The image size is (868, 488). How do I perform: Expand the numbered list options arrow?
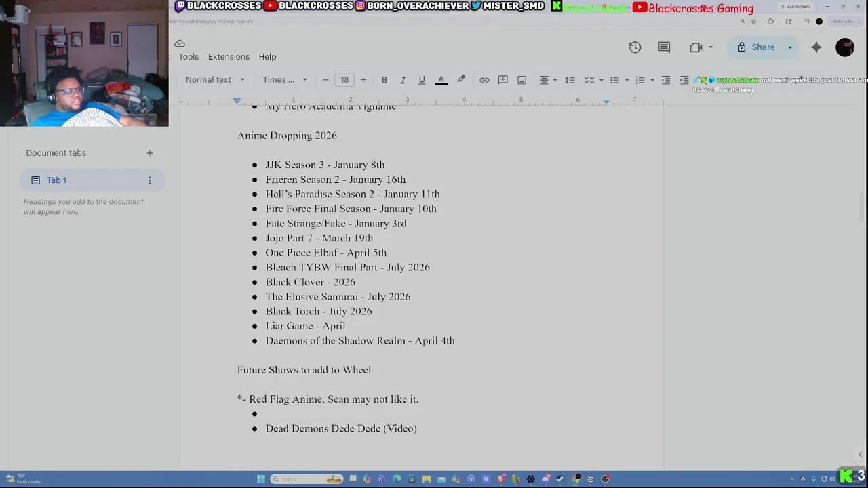(x=652, y=80)
